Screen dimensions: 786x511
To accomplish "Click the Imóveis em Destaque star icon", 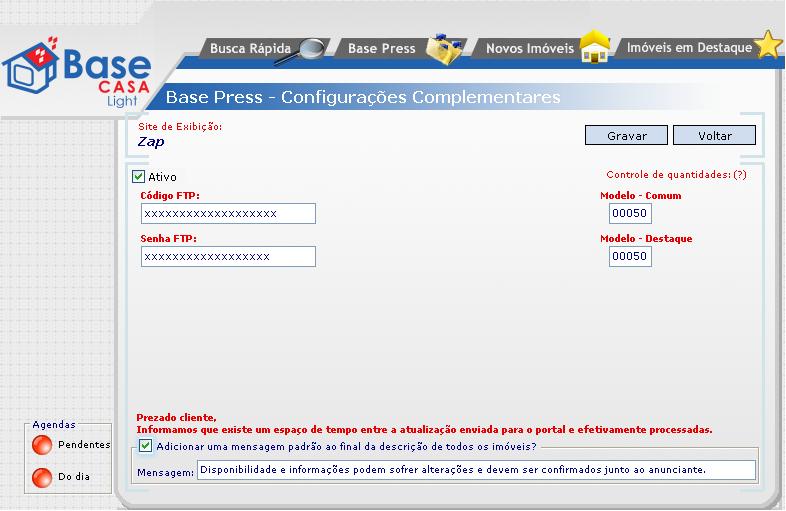I will (x=768, y=46).
